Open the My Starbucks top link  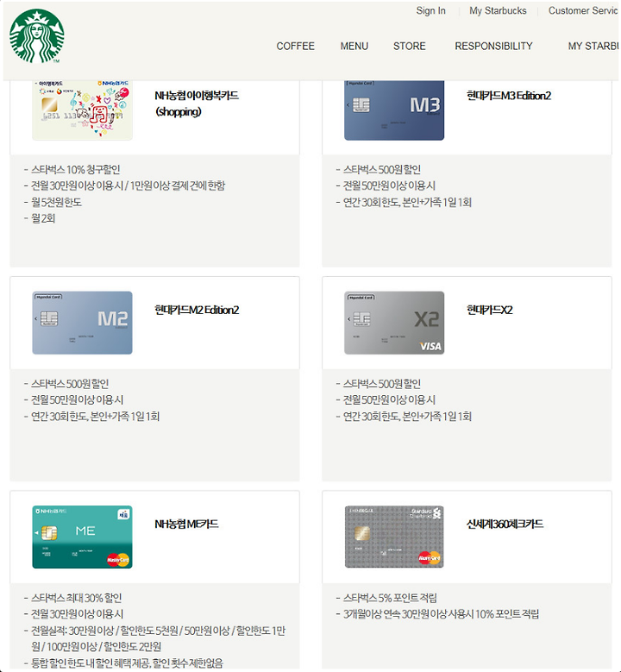(498, 10)
